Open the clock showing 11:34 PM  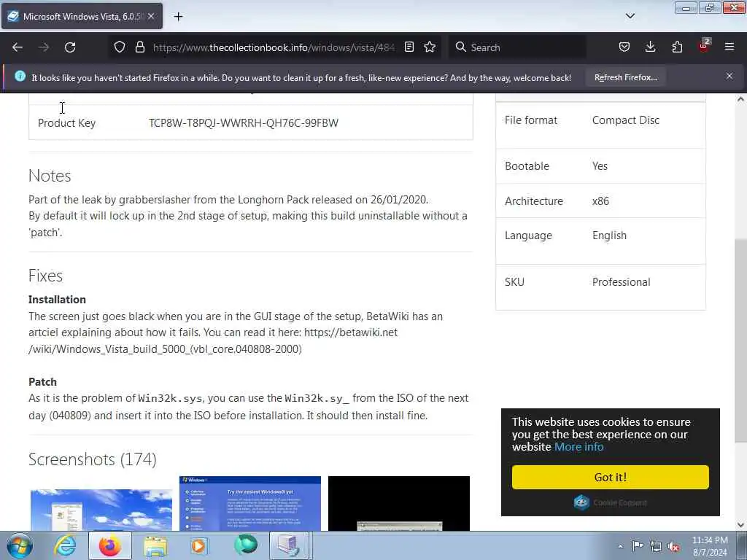pos(710,546)
